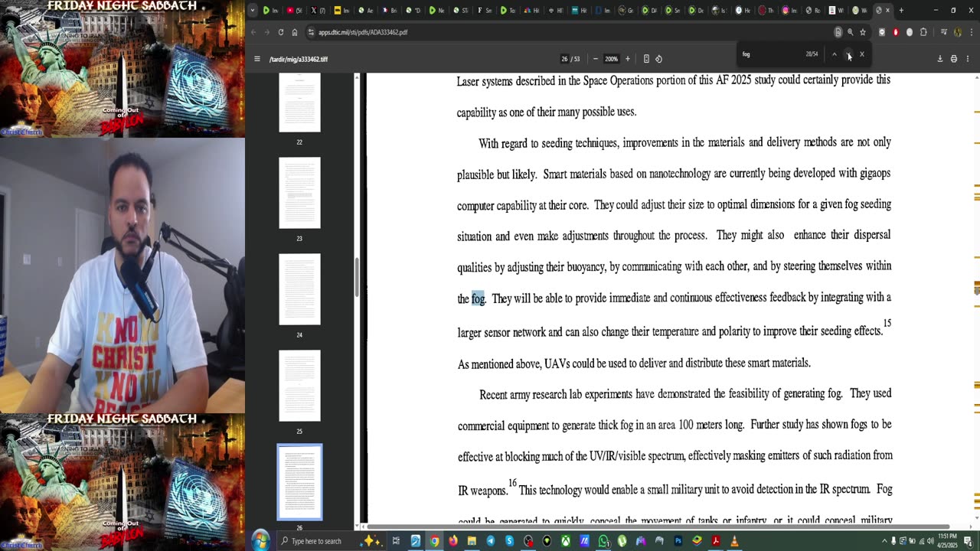Open Skype from the taskbar
The width and height of the screenshot is (980, 551).
tap(509, 541)
